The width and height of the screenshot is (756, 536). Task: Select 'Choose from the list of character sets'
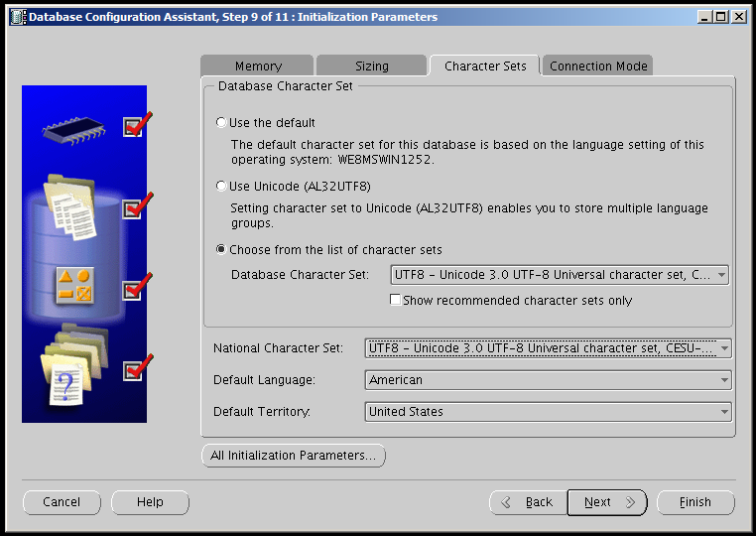click(221, 249)
